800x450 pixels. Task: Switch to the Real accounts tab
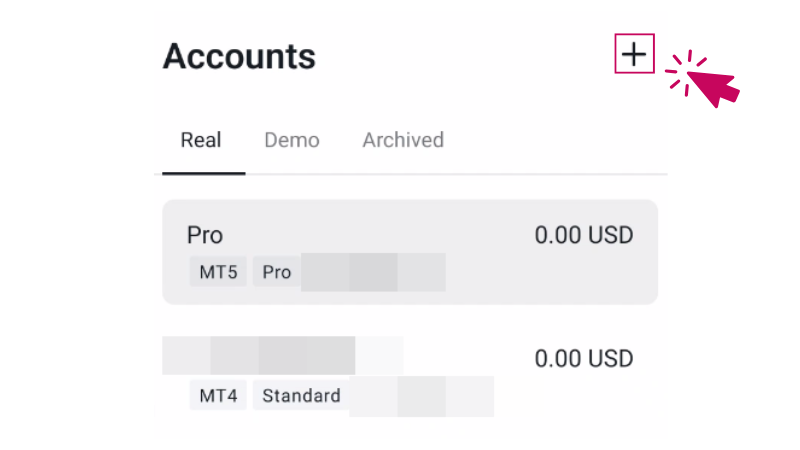201,140
